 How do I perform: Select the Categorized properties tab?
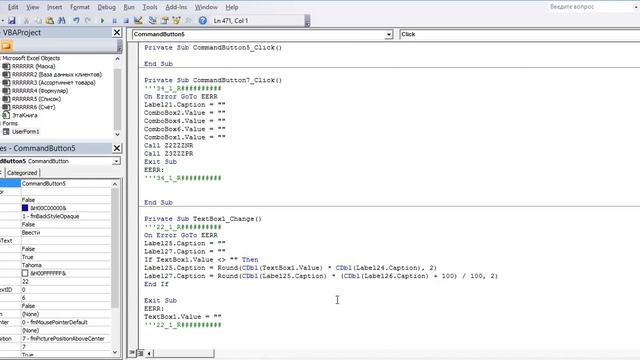coord(22,173)
